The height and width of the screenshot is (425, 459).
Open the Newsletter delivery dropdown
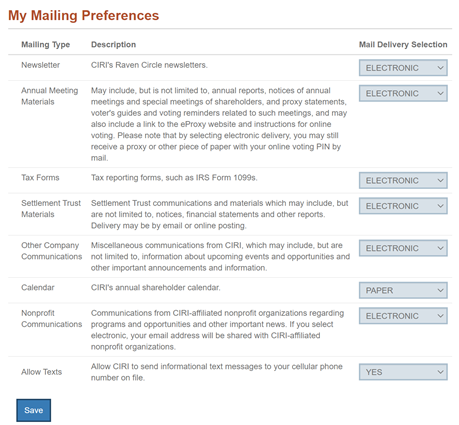[x=403, y=68]
